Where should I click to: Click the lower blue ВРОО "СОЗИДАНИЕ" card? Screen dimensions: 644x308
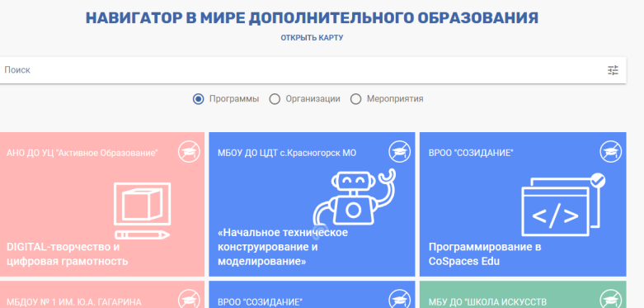pyautogui.click(x=312, y=295)
